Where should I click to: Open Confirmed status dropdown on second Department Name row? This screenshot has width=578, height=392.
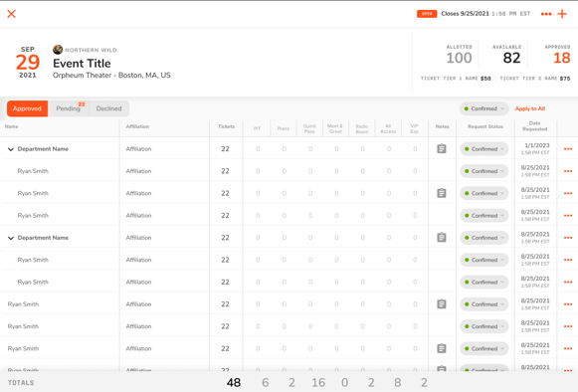pyautogui.click(x=484, y=238)
